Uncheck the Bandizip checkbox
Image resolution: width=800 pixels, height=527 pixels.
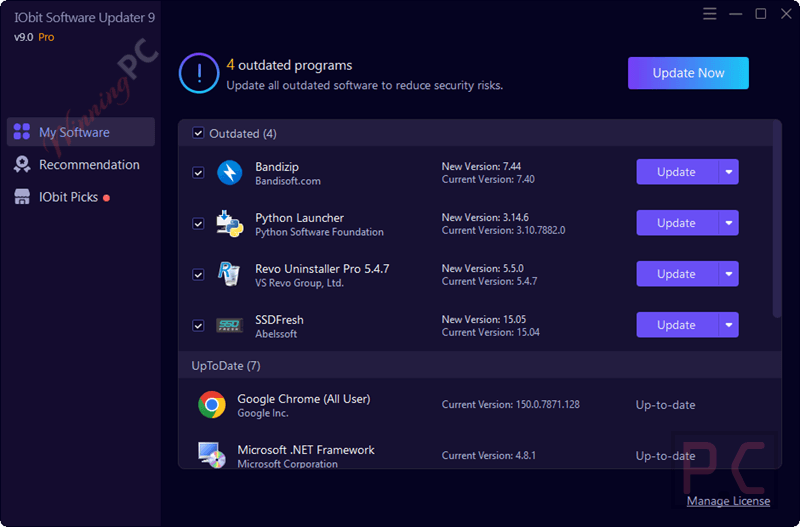coord(198,172)
